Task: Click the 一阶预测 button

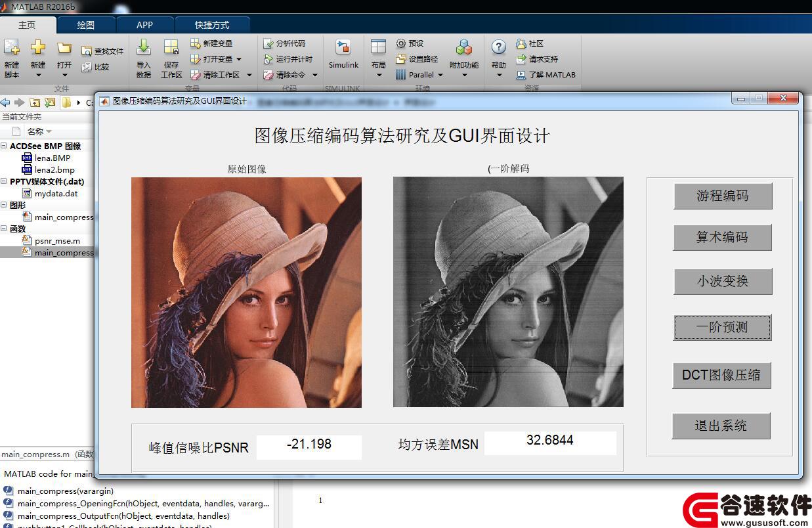Action: click(x=722, y=327)
